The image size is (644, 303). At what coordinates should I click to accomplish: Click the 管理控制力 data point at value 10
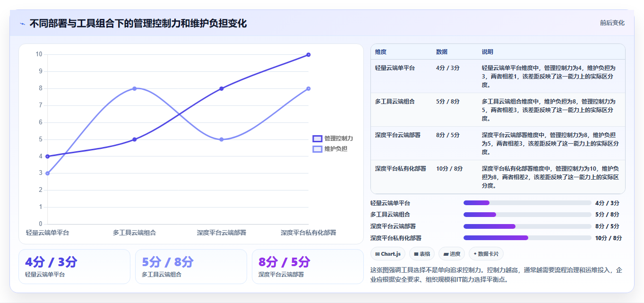click(309, 54)
